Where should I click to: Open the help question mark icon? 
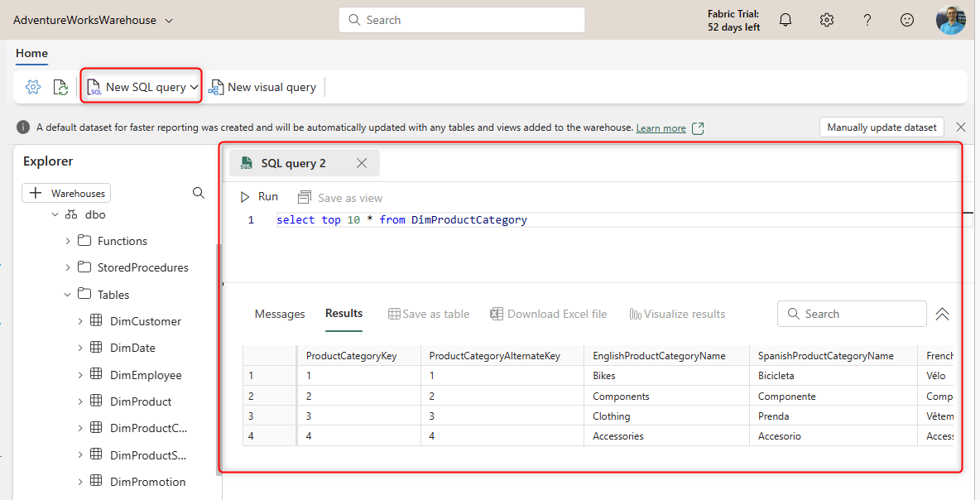coord(867,20)
